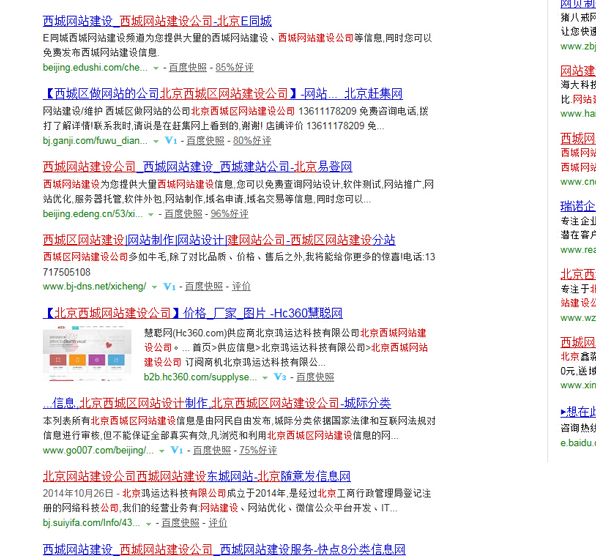Viewport: 596px width, 560px height.
Task: Expand the arrow next to beijing.edeng.cn URL
Action: (x=151, y=215)
